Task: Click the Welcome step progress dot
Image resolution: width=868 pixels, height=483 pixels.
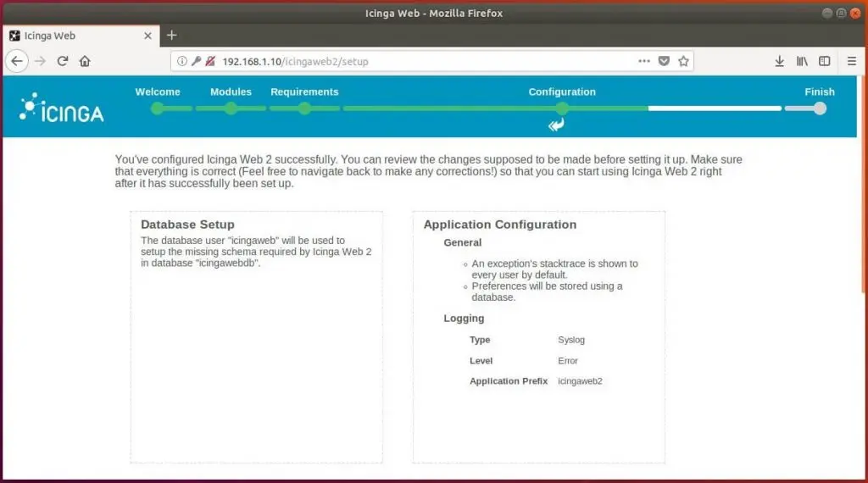Action: click(158, 108)
